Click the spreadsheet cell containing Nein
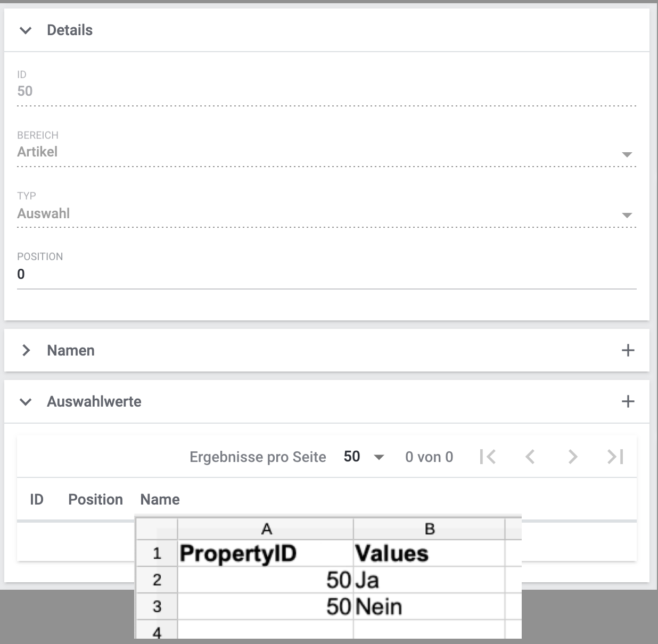658x644 pixels. click(x=429, y=607)
